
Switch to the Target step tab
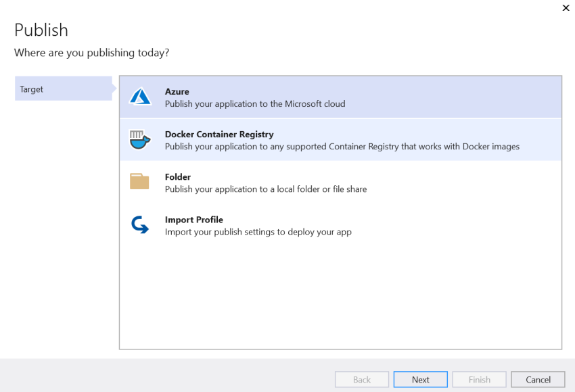(64, 89)
